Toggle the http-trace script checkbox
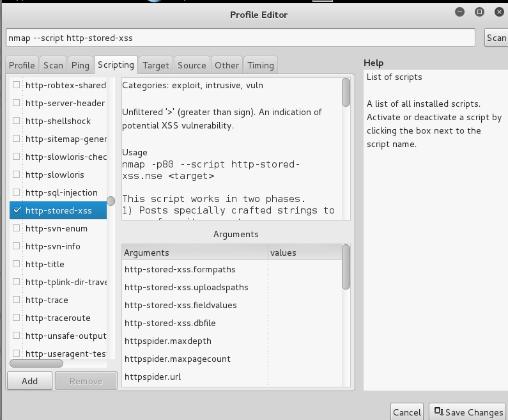The height and width of the screenshot is (420, 508). [16, 300]
